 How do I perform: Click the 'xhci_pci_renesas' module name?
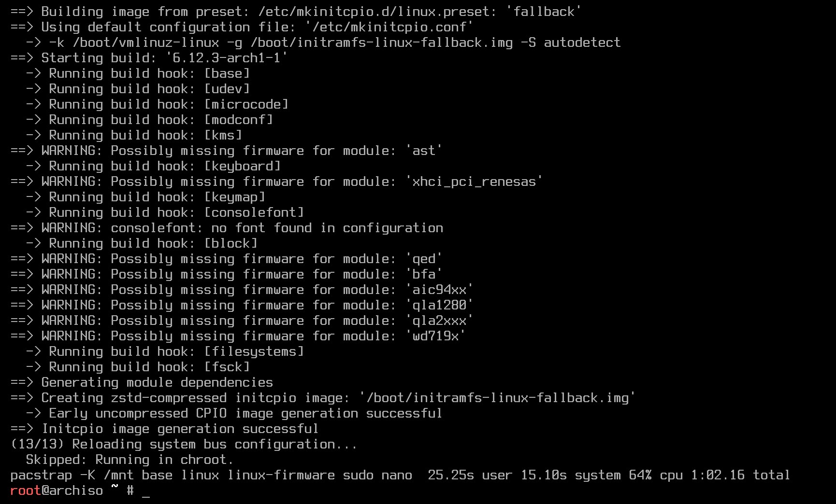click(x=474, y=182)
